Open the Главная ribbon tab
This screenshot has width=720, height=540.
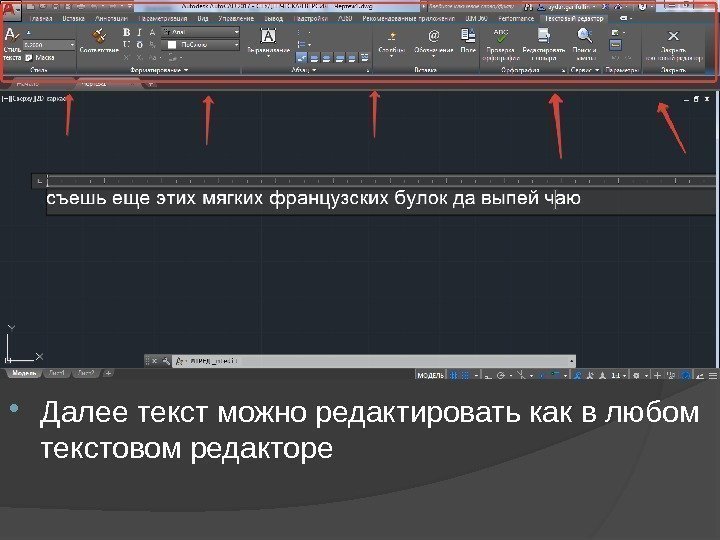(x=41, y=18)
